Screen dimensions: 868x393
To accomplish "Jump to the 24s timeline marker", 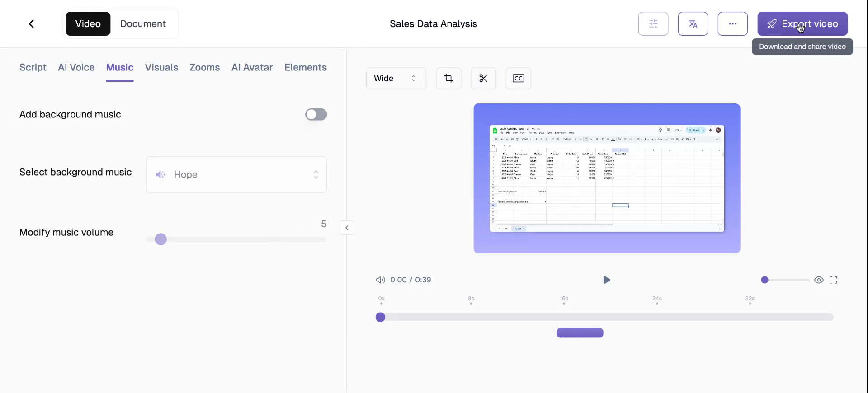I will click(657, 300).
